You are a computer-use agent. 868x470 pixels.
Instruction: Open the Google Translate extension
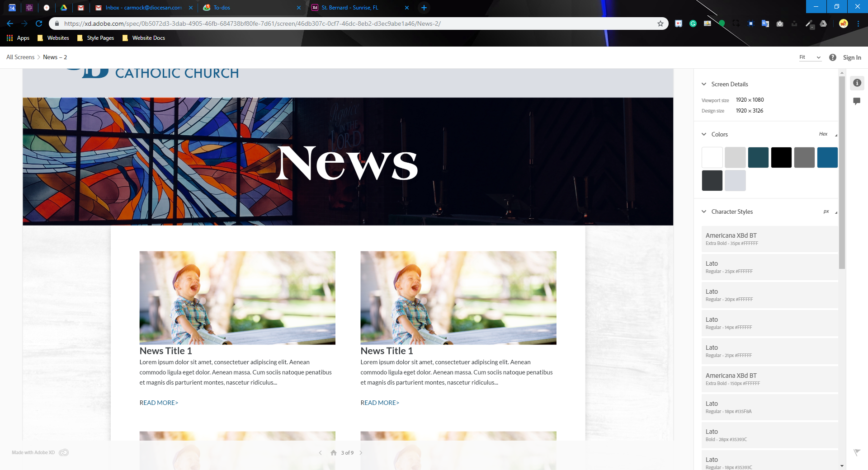(765, 23)
